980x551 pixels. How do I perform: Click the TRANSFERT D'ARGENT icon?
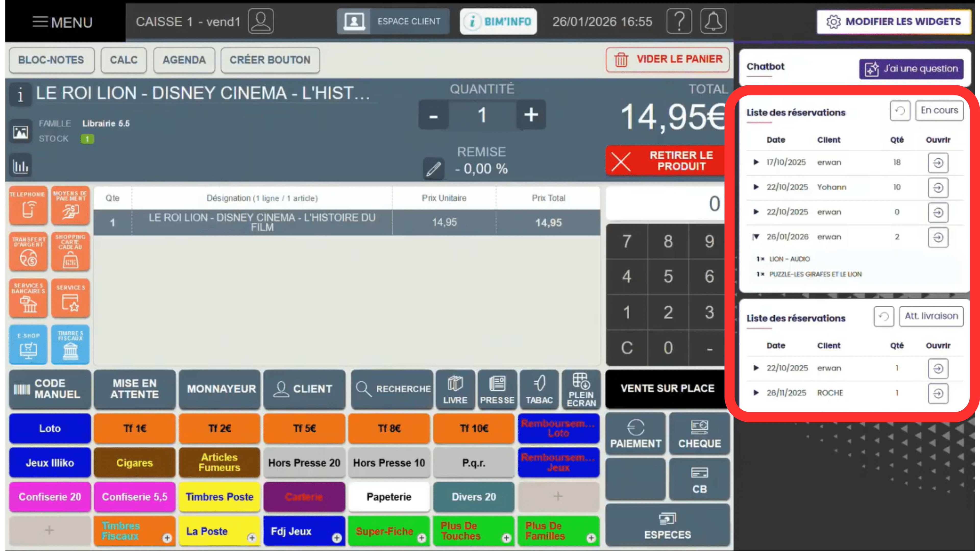tap(28, 251)
